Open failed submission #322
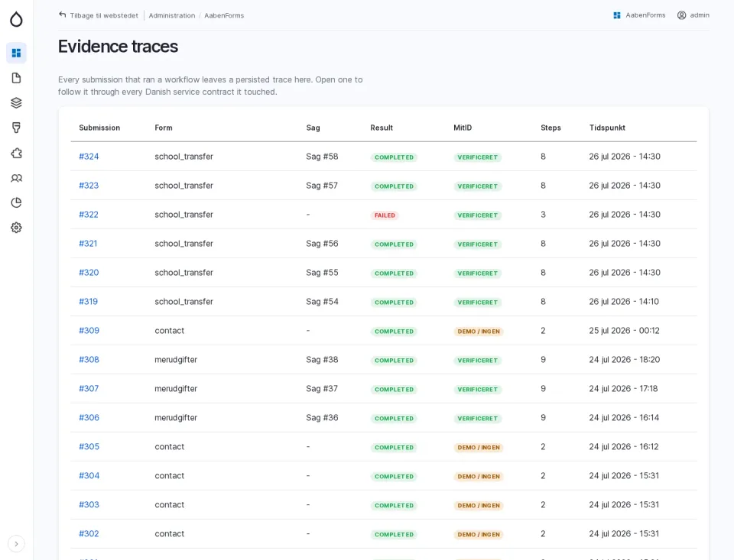This screenshot has width=734, height=560. (89, 214)
